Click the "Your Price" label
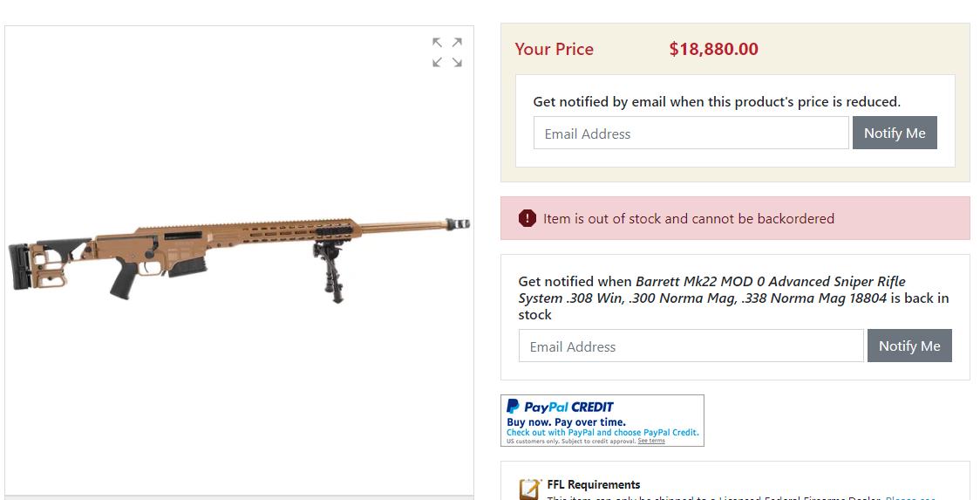 pyautogui.click(x=554, y=50)
